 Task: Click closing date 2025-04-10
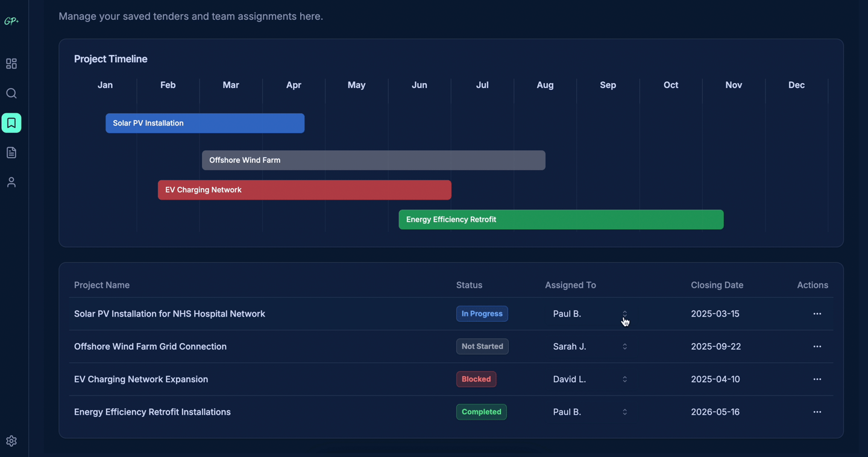(715, 379)
